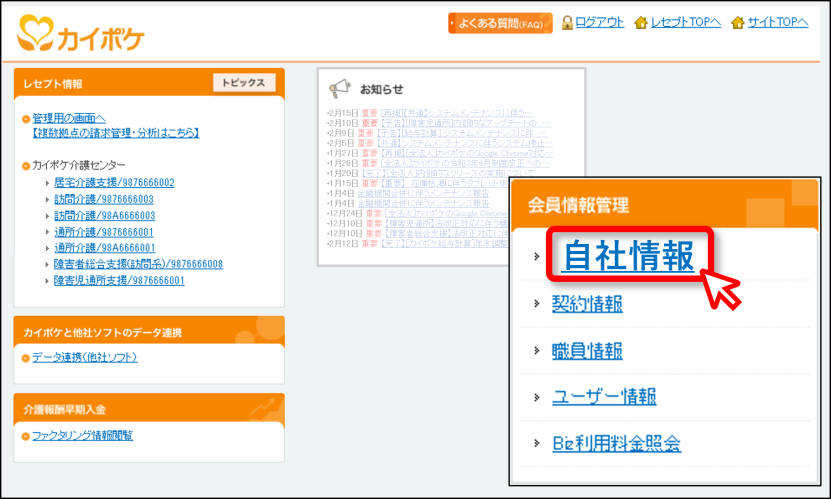Open the よくある質問(FAQ) button
Viewport: 831px width, 499px height.
coord(500,23)
